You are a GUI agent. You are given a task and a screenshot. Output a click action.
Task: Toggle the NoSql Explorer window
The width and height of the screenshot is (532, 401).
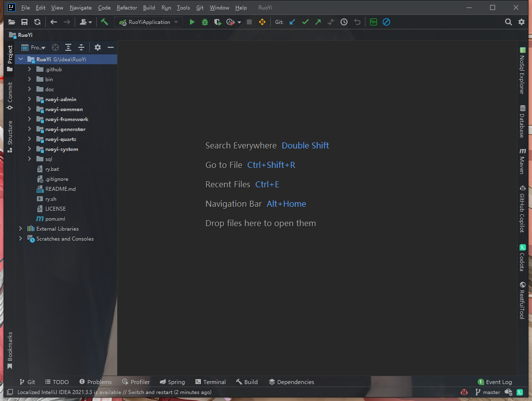pos(523,71)
